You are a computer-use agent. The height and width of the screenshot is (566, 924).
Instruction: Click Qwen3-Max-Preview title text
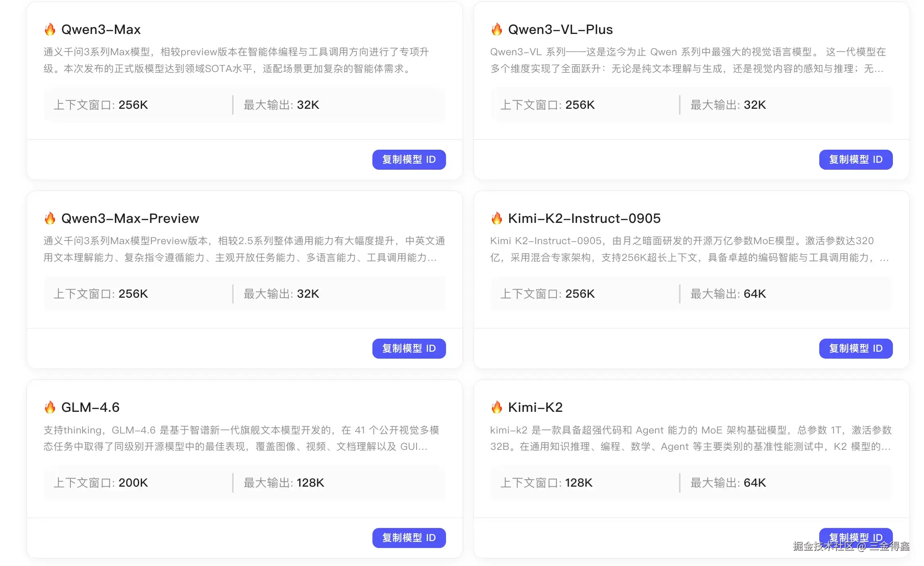[130, 218]
